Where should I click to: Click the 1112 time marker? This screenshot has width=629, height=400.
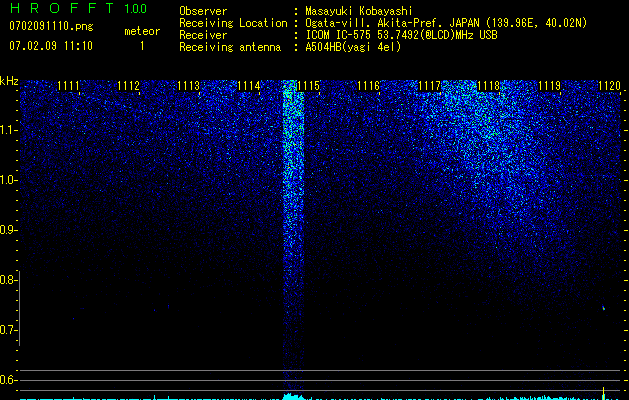tap(129, 86)
